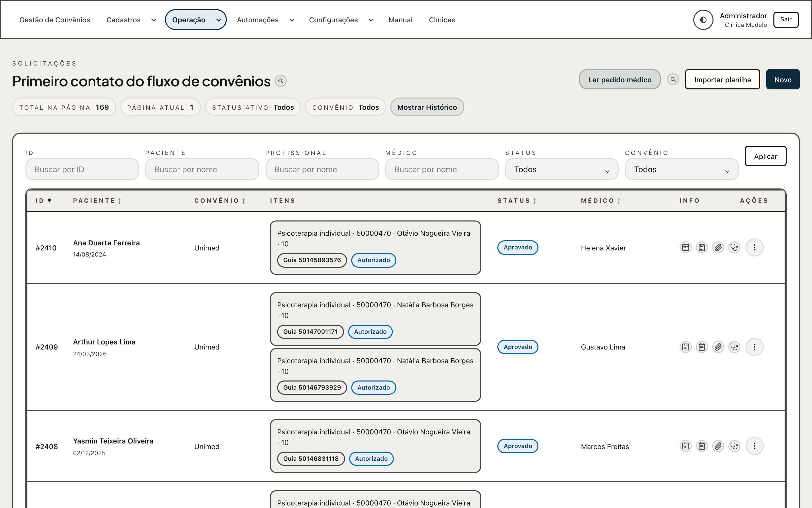Select patient Arthur Lopes Lima
This screenshot has height=508, width=812.
click(104, 342)
